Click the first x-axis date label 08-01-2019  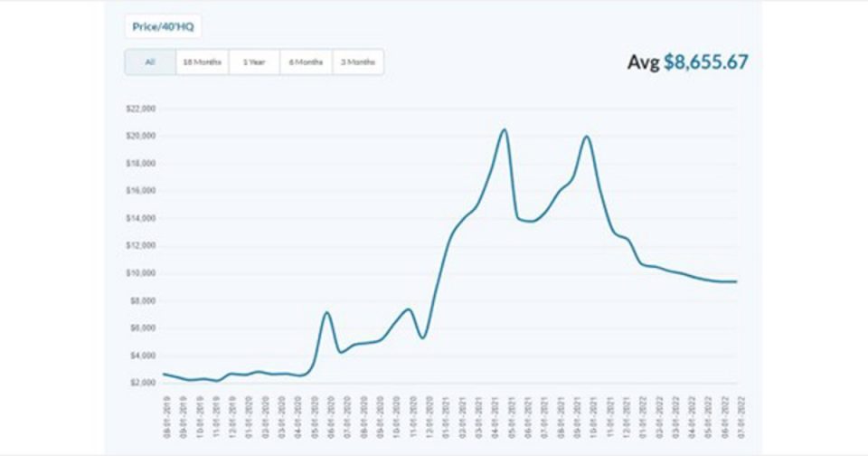(164, 413)
